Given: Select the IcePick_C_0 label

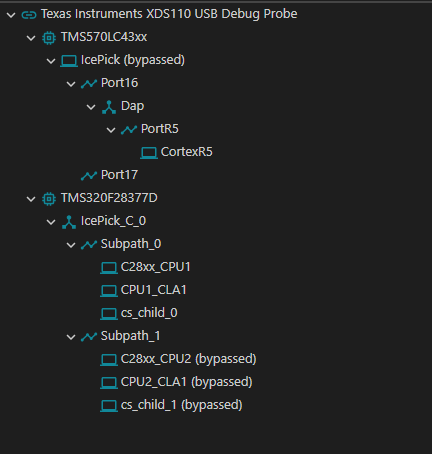Looking at the screenshot, I should [113, 221].
